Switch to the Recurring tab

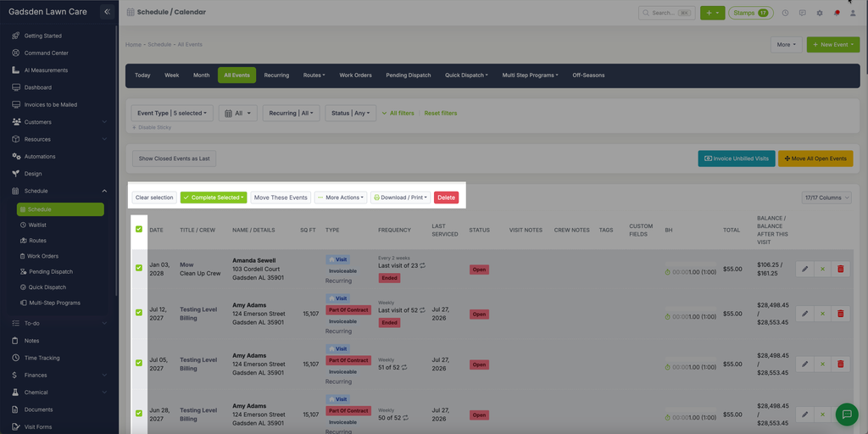tap(276, 75)
